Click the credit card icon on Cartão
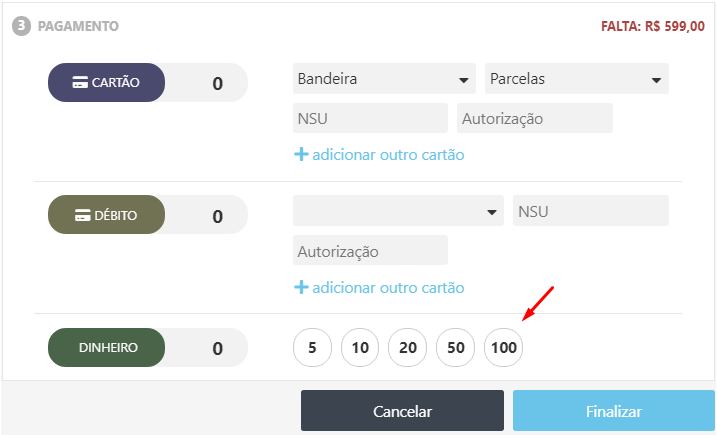 coord(80,83)
